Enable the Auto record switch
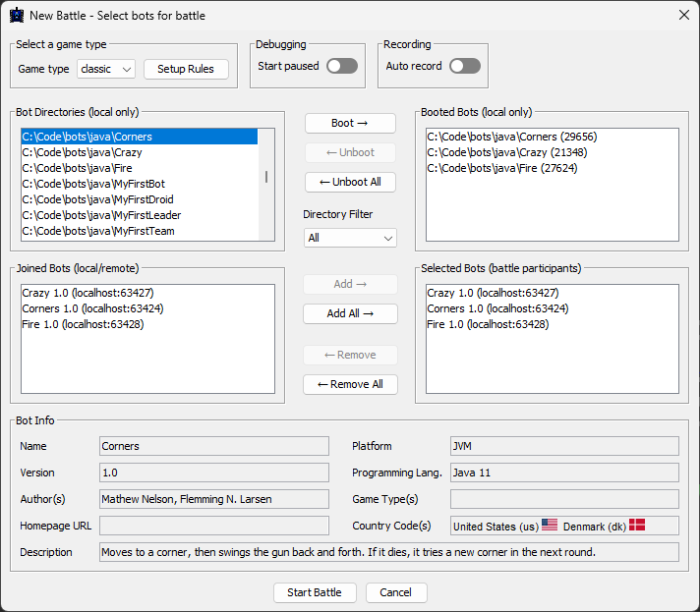The image size is (700, 612). tap(464, 66)
